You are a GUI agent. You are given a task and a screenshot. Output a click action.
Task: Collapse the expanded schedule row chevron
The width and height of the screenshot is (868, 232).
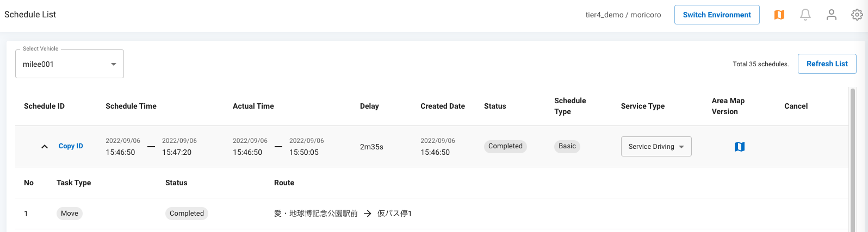[45, 147]
